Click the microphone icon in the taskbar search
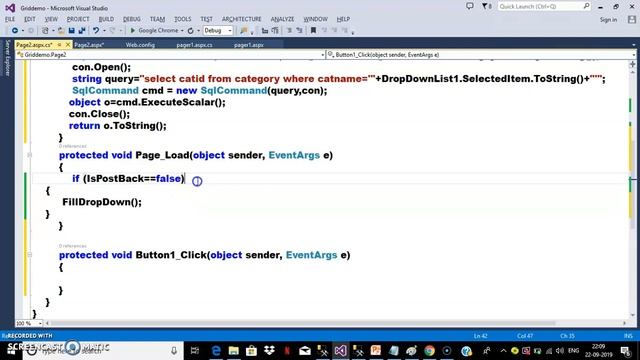The width and height of the screenshot is (640, 360). coord(174,351)
